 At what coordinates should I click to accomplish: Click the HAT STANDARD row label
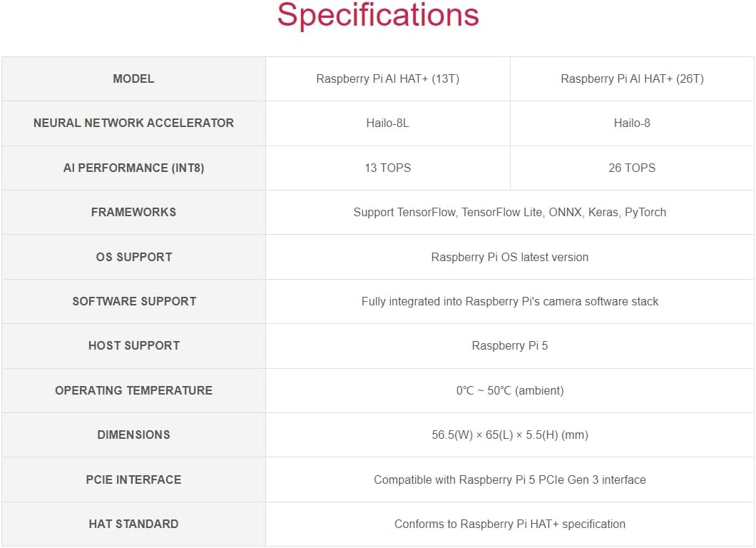[133, 524]
